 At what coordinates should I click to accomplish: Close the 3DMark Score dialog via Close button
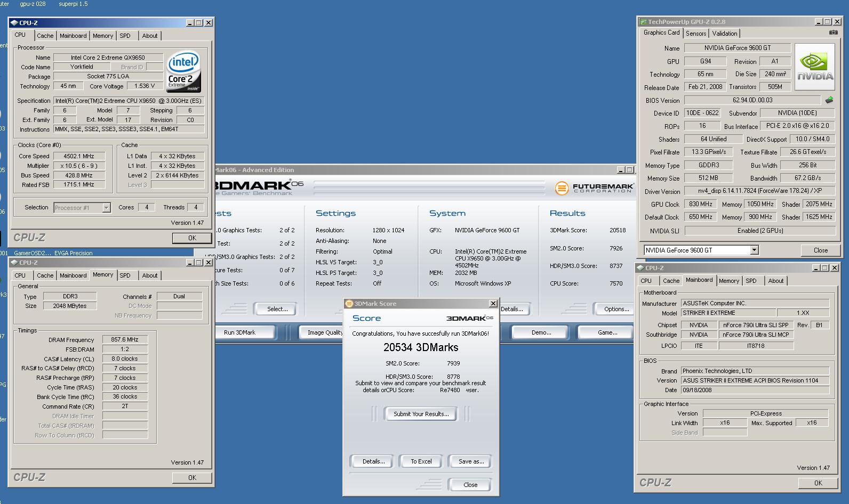pos(470,485)
